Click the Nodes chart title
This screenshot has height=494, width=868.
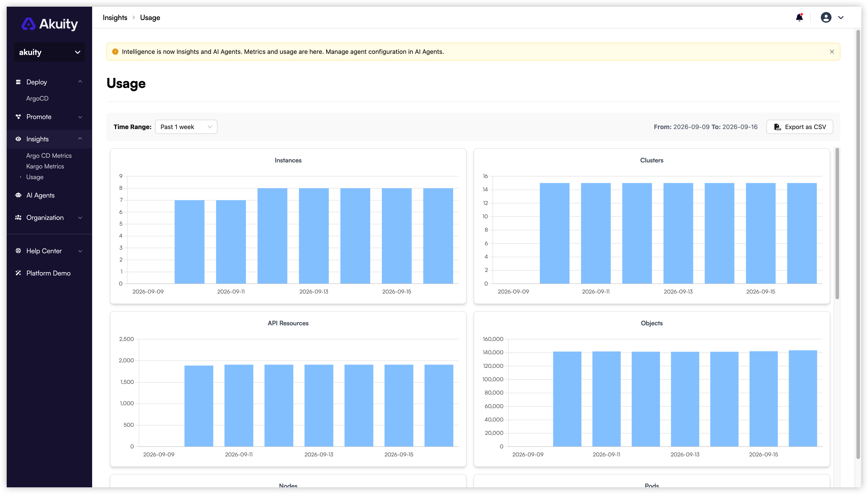pos(288,486)
